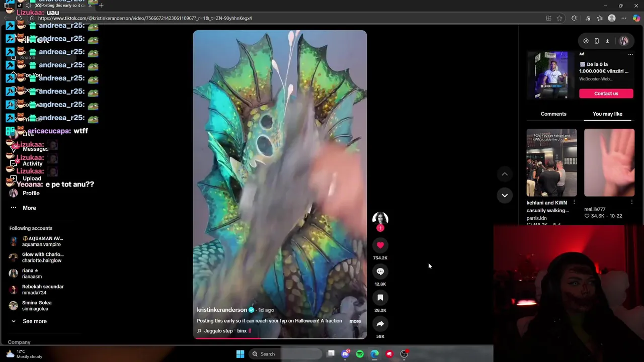
Task: Open Discord from the taskbar
Action: [345, 354]
